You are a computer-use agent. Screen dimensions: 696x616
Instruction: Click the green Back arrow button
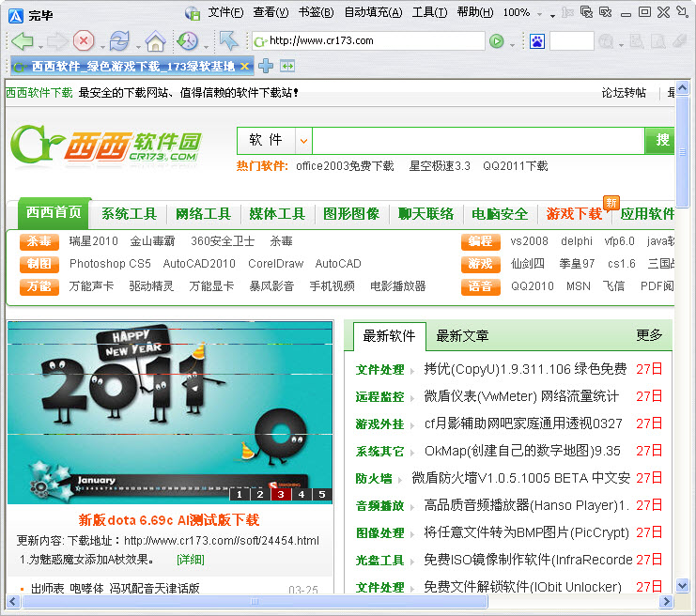click(23, 41)
